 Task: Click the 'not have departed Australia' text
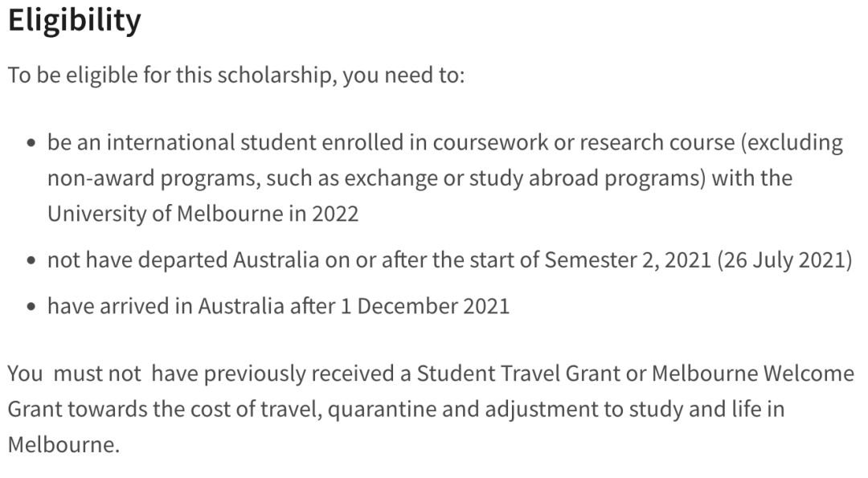click(x=183, y=260)
